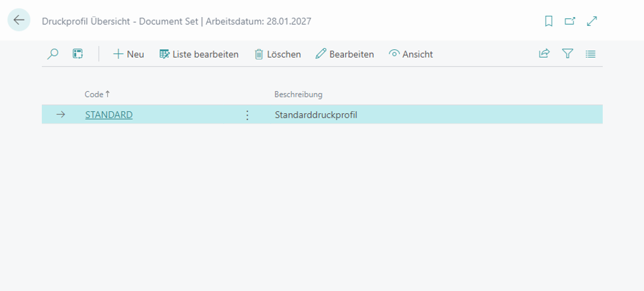Show more options for the STANDARD row
Image resolution: width=644 pixels, height=291 pixels.
[247, 115]
